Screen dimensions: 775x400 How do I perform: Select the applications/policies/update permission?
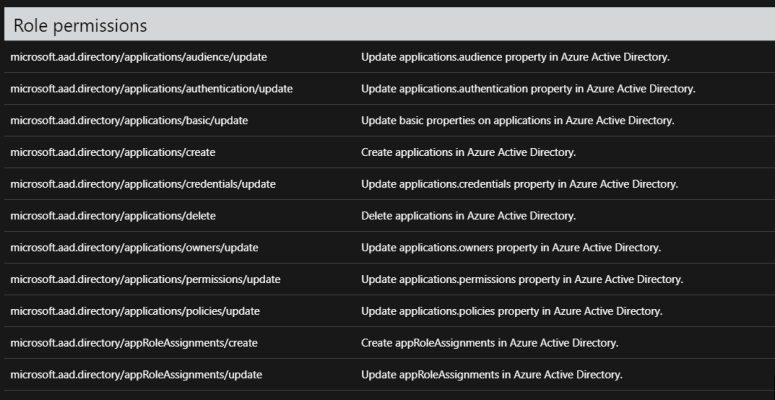coord(135,311)
